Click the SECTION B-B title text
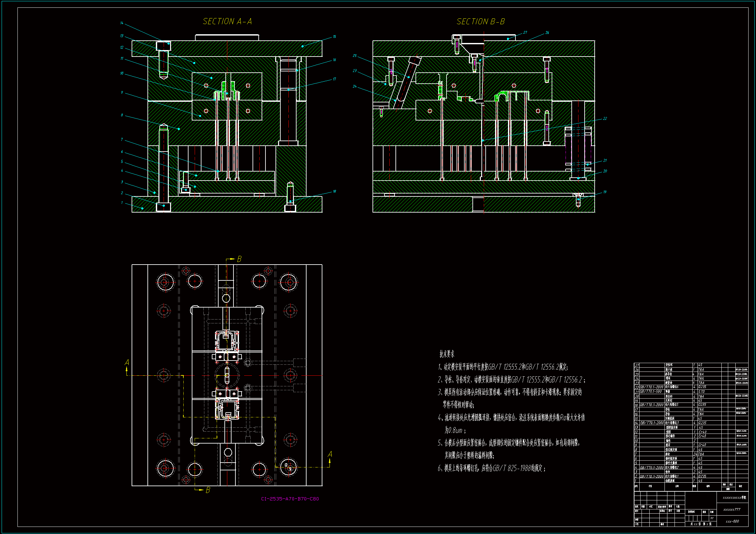756x534 pixels. click(x=481, y=22)
